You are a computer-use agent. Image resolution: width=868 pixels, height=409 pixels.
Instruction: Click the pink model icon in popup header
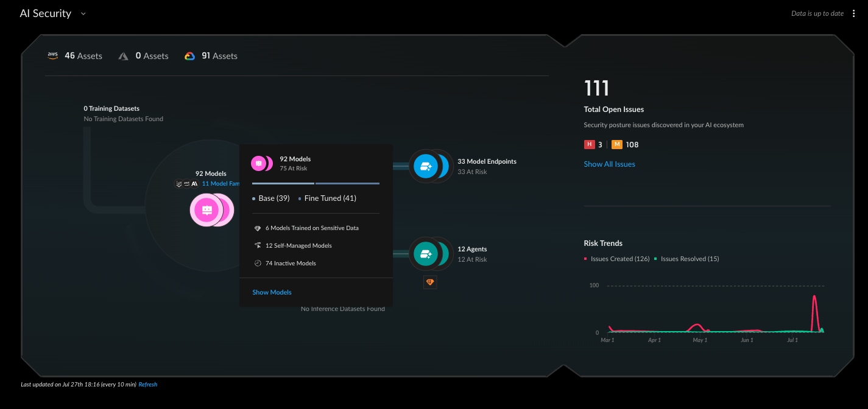click(259, 163)
